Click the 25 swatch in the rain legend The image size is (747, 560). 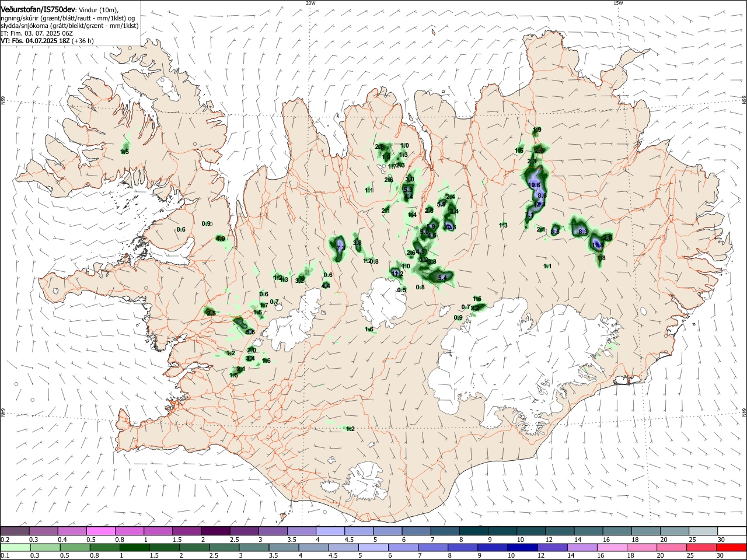pyautogui.click(x=701, y=548)
